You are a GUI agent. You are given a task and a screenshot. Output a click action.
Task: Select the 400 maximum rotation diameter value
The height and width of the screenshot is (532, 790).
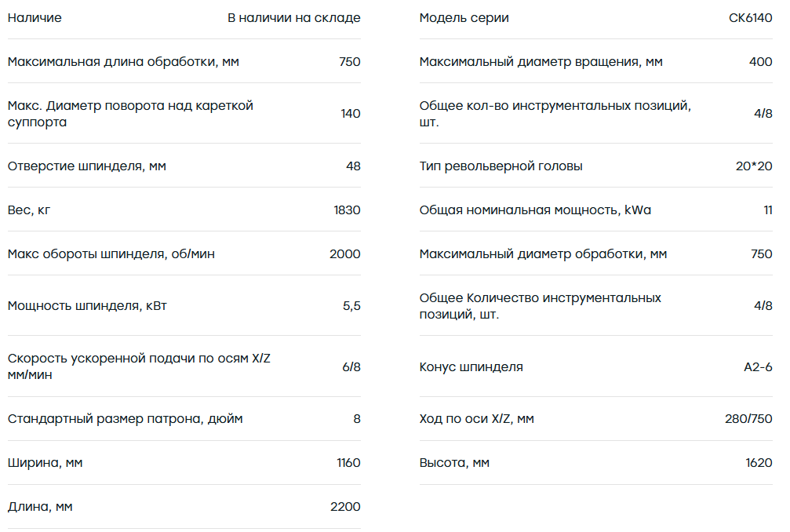[760, 61]
